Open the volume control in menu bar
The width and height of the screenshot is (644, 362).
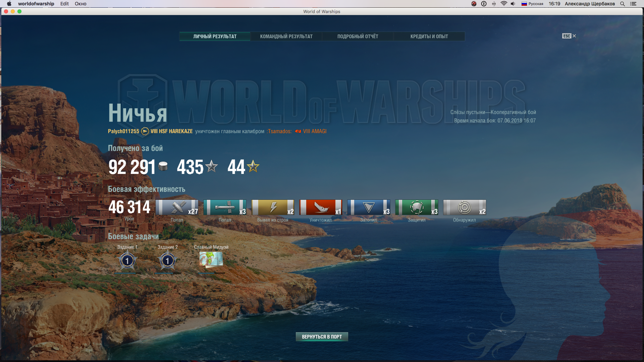coord(513,4)
